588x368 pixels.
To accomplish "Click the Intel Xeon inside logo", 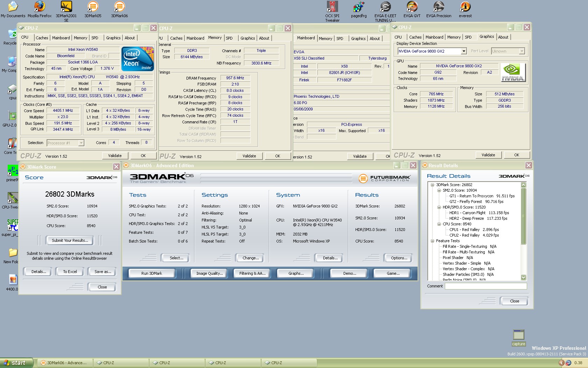I will click(x=138, y=59).
